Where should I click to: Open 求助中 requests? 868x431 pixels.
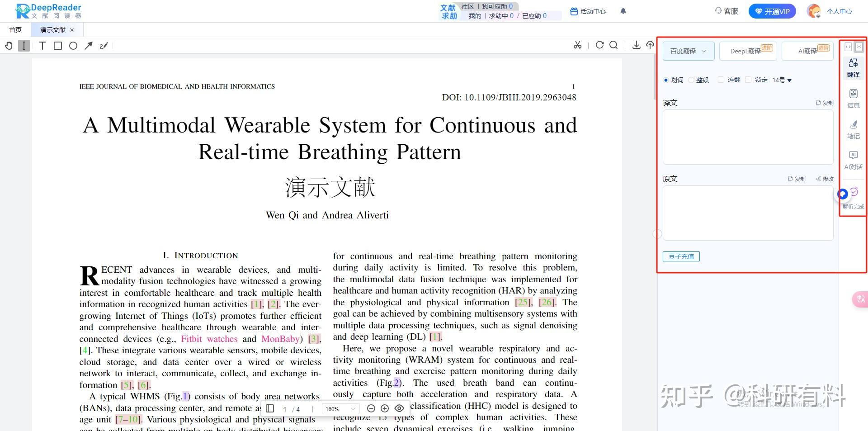(501, 16)
